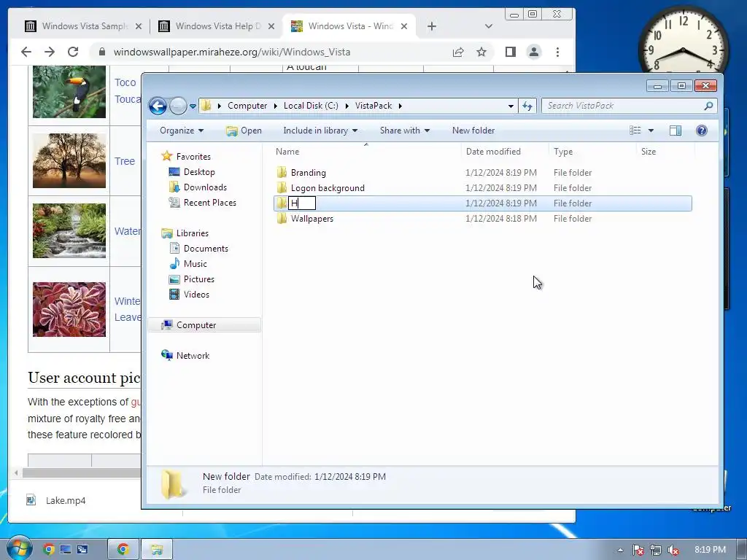This screenshot has width=747, height=560.
Task: Expand the Share with menu
Action: click(404, 131)
